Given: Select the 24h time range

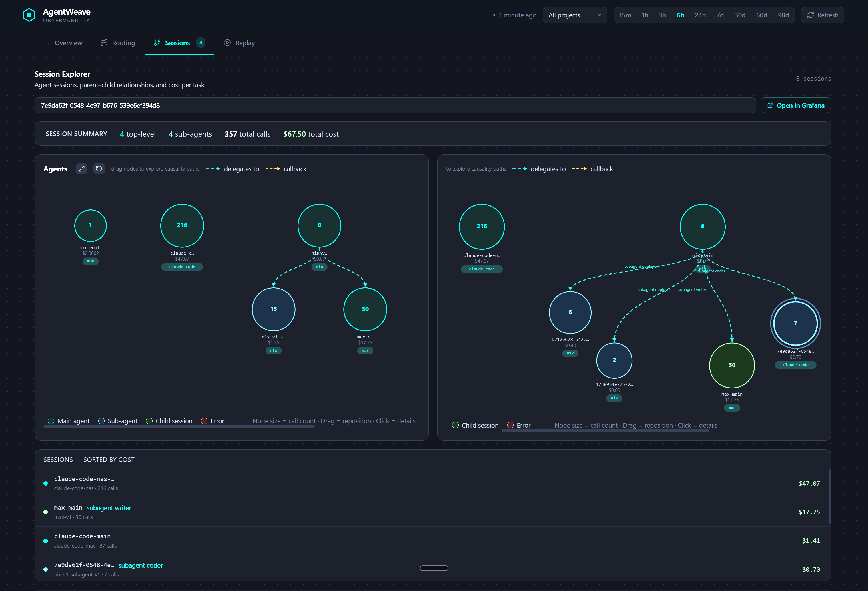Looking at the screenshot, I should [700, 15].
